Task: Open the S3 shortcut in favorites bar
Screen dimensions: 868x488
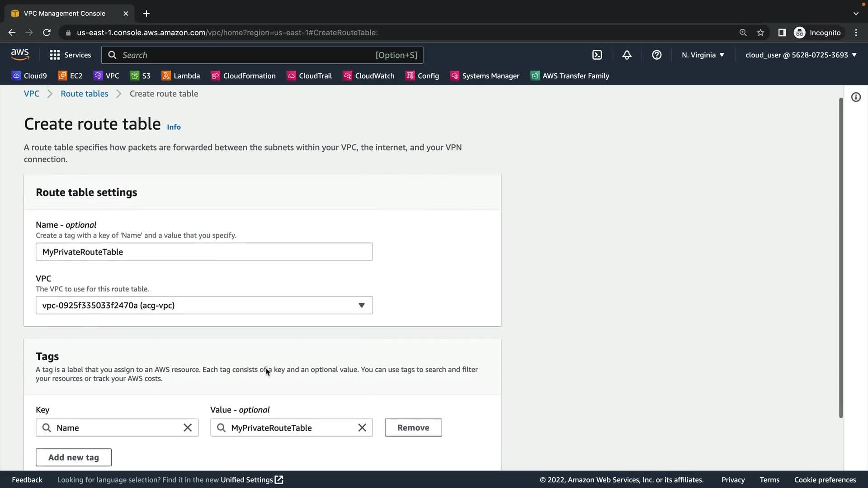Action: (140, 76)
